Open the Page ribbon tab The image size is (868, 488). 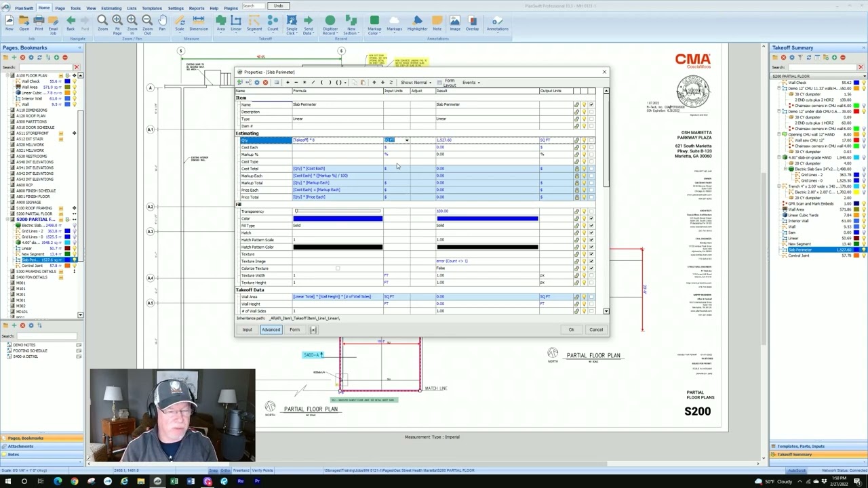click(60, 8)
